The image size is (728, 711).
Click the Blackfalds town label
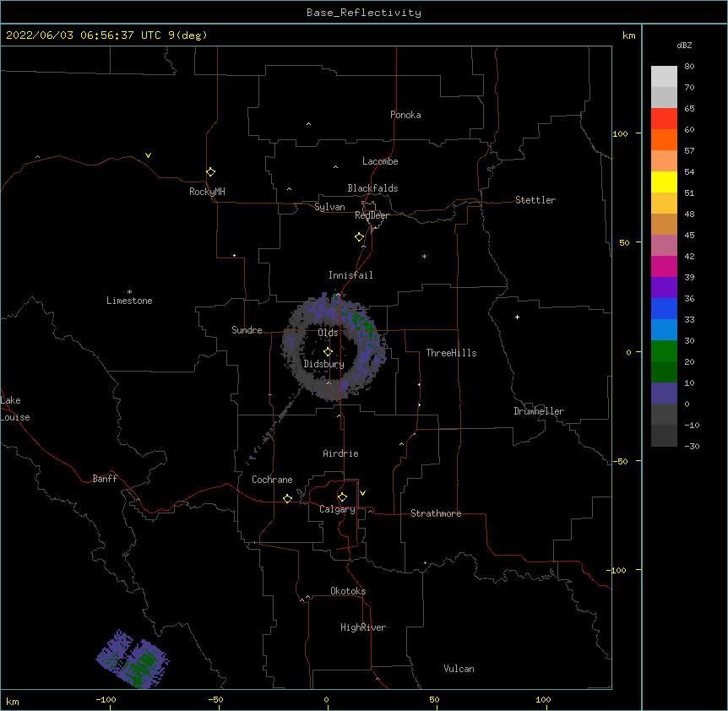click(x=372, y=188)
